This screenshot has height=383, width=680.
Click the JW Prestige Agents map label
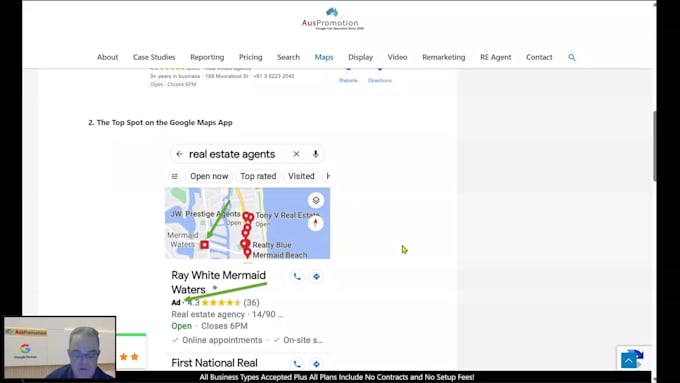(205, 214)
